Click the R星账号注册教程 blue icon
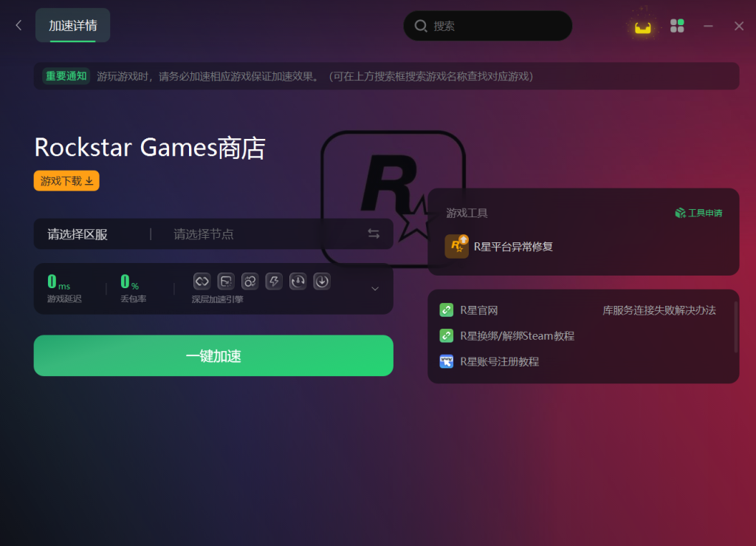The width and height of the screenshot is (756, 546). coord(447,361)
